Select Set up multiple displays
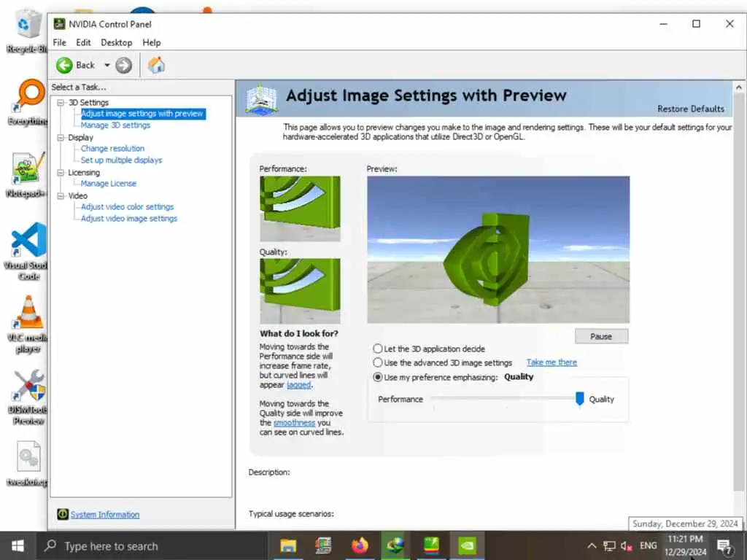The image size is (747, 560). click(122, 160)
